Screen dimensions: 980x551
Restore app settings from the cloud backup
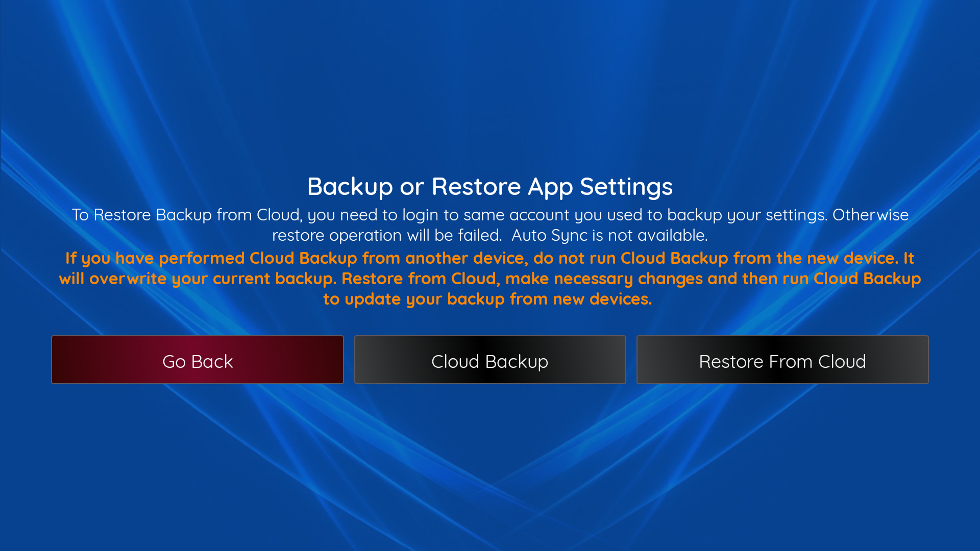(x=782, y=360)
